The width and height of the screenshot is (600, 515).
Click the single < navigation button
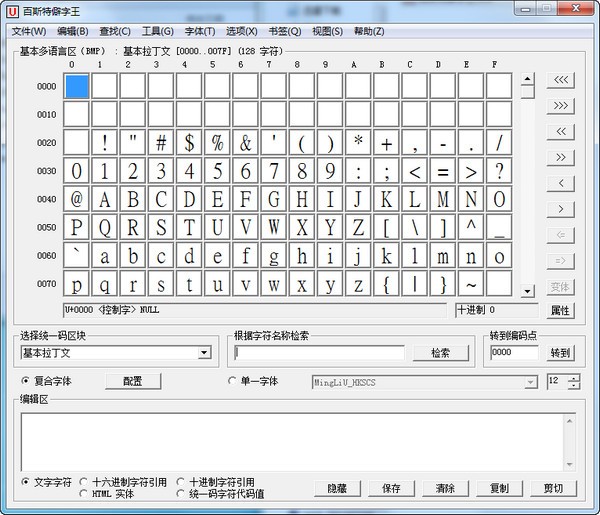561,183
